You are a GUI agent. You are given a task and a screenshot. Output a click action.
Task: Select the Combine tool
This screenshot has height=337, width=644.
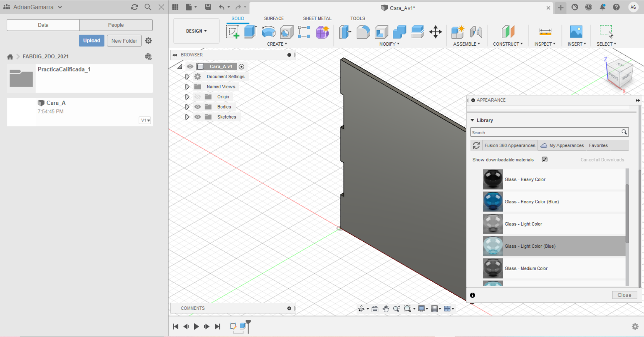399,32
